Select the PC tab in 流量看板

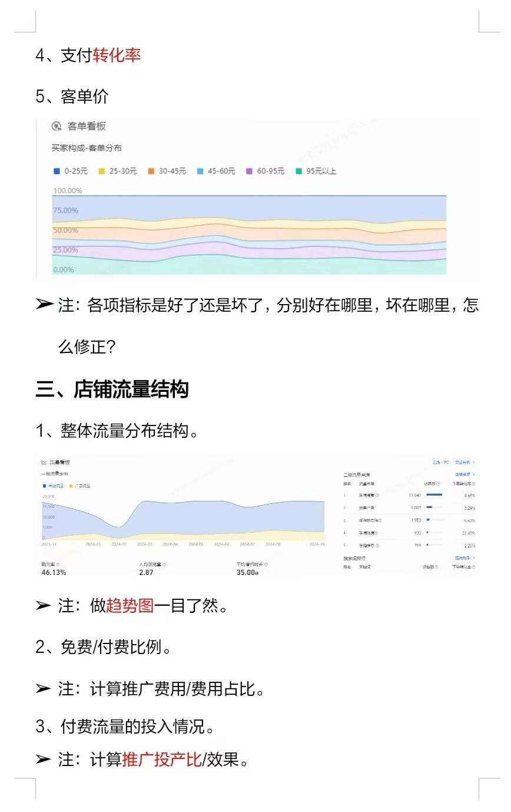446,462
